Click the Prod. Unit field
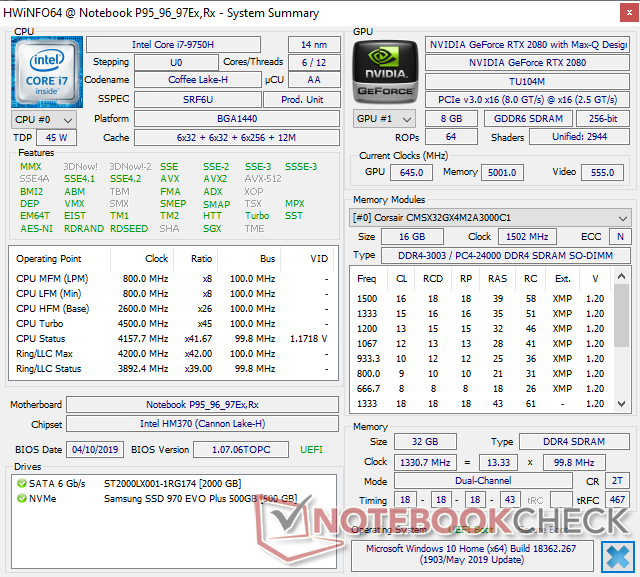Viewport: 640px width, 577px height. pos(302,100)
